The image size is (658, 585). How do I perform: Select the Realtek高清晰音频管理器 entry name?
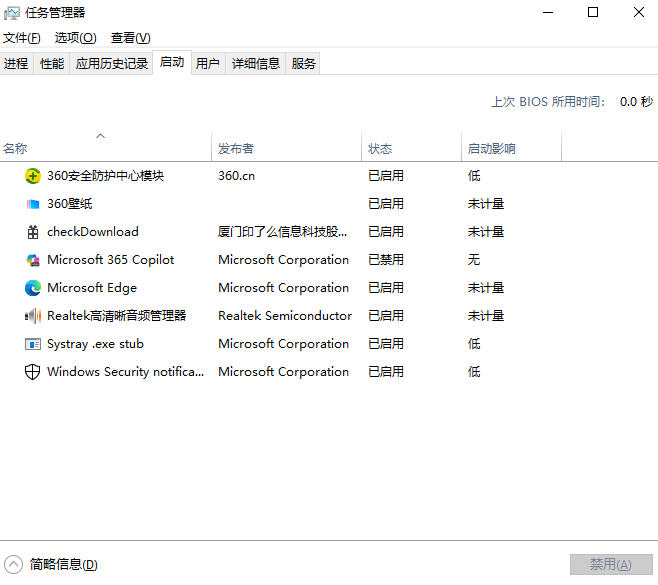click(117, 316)
